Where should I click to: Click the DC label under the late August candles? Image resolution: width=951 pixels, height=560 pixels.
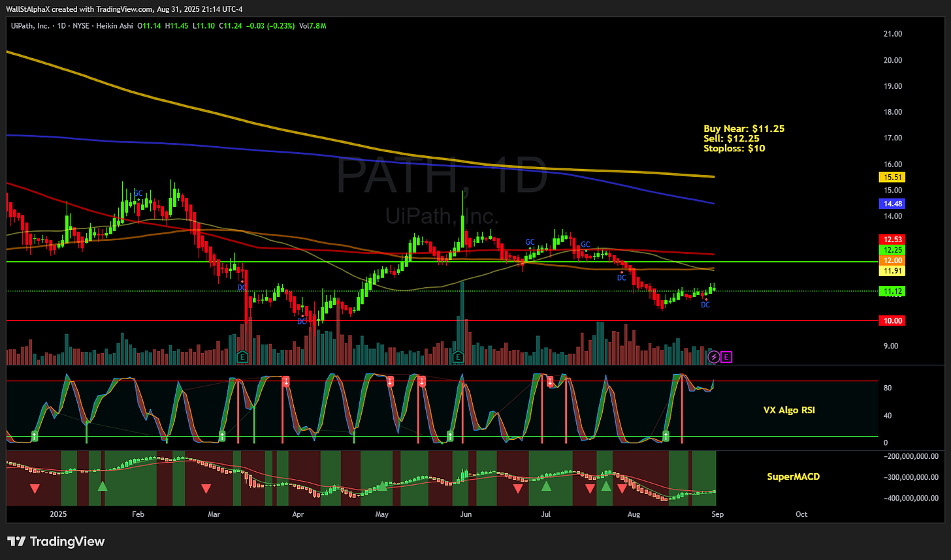705,305
